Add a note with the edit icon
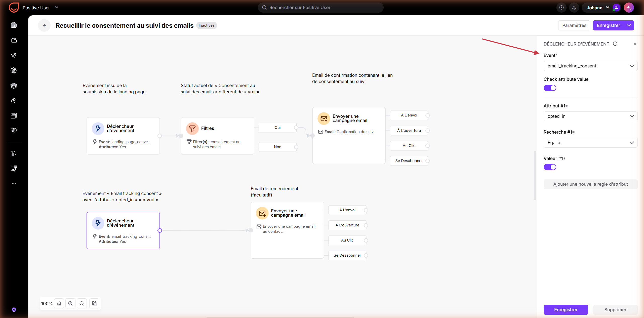Image resolution: width=644 pixels, height=318 pixels. click(x=94, y=303)
